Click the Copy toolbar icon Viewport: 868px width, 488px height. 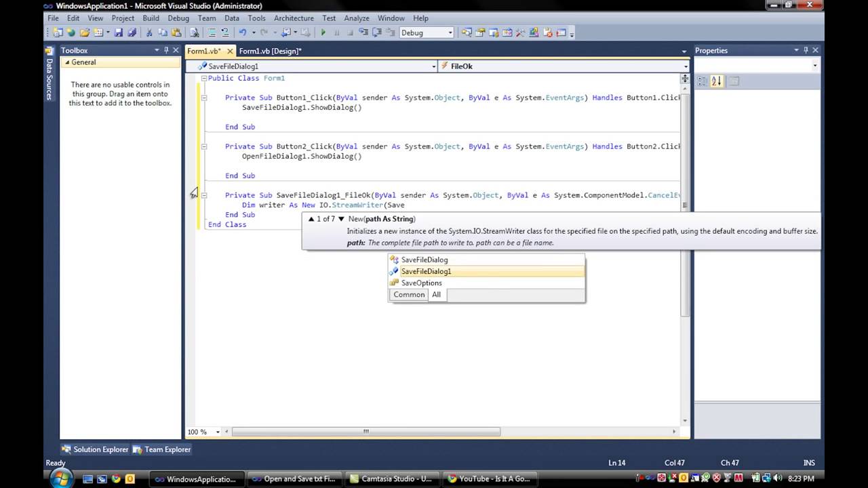point(163,33)
